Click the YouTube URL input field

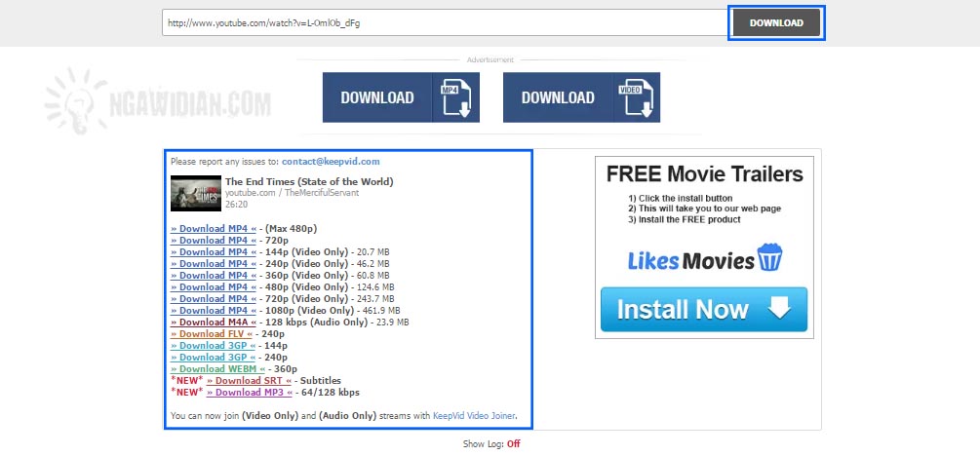pos(445,23)
